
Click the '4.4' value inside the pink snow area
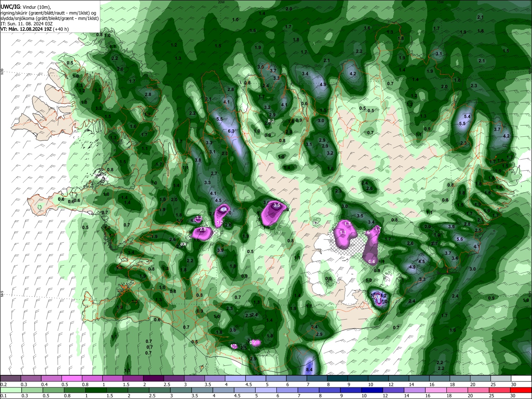(224, 210)
